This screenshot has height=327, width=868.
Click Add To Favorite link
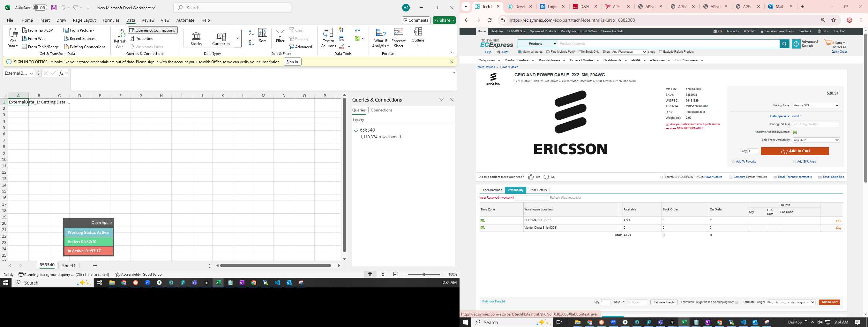(746, 162)
